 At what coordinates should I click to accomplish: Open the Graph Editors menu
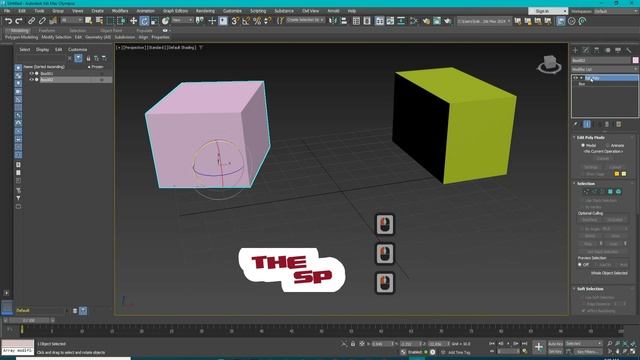176,11
